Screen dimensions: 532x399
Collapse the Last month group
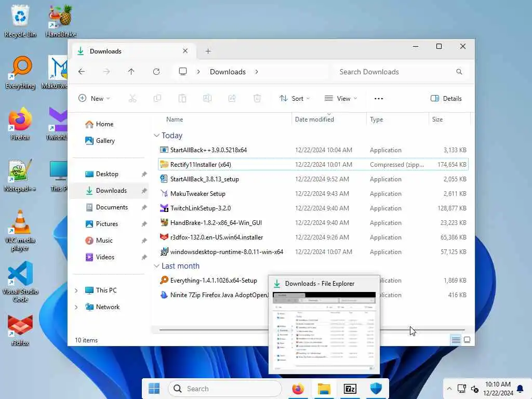(156, 266)
